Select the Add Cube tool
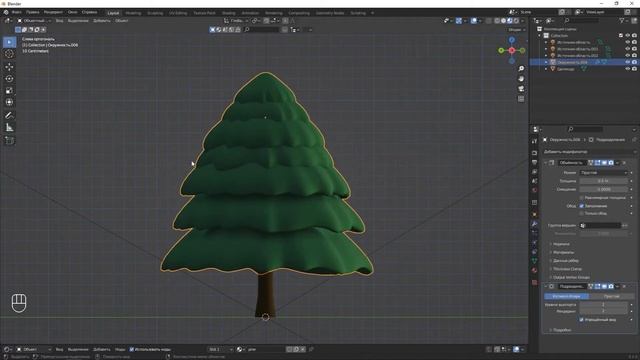This screenshot has height=360, width=640. tap(9, 140)
